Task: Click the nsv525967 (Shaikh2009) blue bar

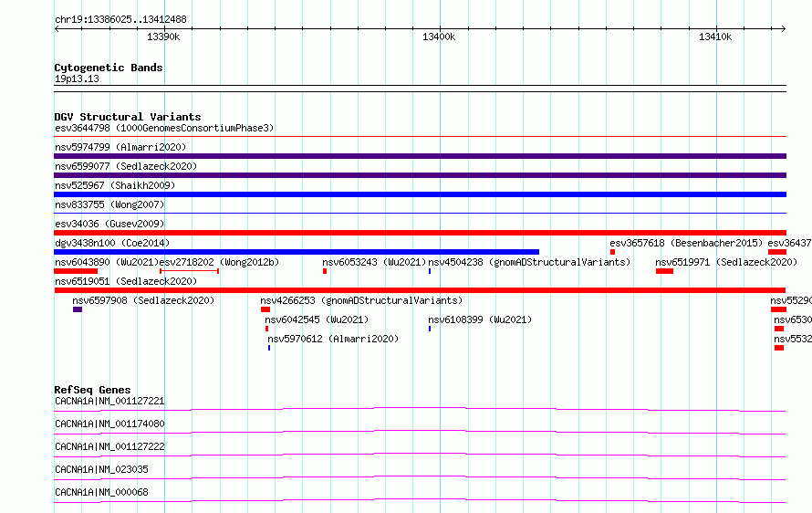Action: (420, 194)
